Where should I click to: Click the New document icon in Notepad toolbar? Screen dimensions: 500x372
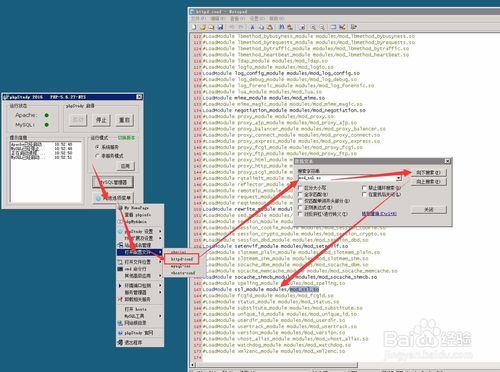194,27
